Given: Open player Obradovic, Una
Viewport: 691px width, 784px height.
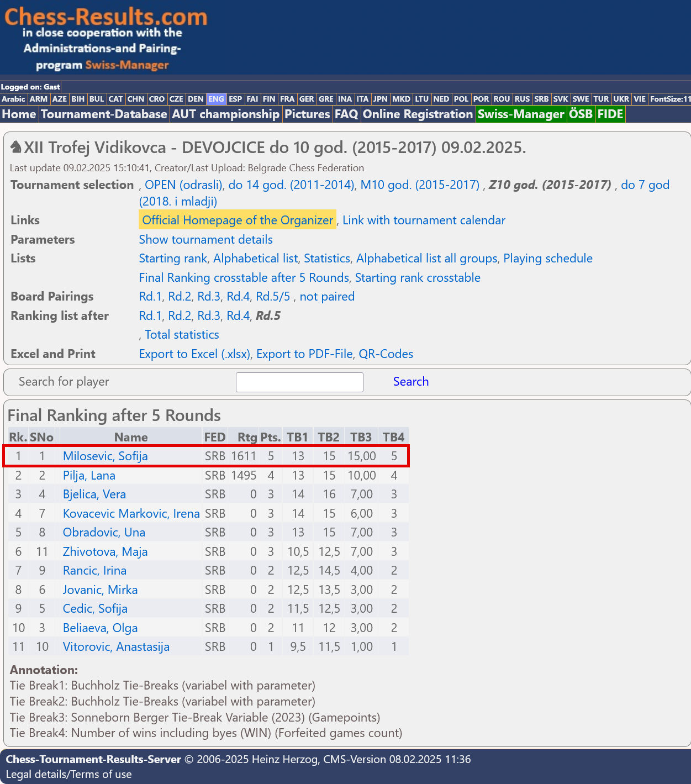Looking at the screenshot, I should tap(104, 533).
